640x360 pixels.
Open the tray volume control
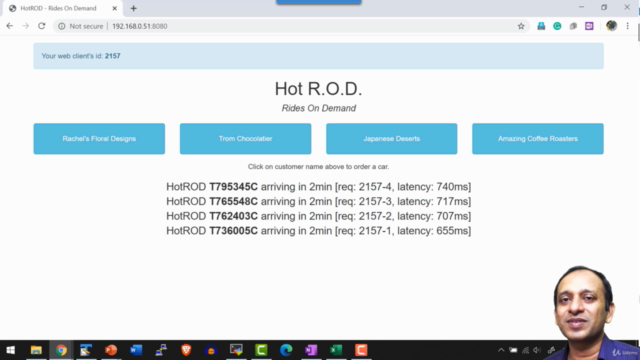(537, 350)
